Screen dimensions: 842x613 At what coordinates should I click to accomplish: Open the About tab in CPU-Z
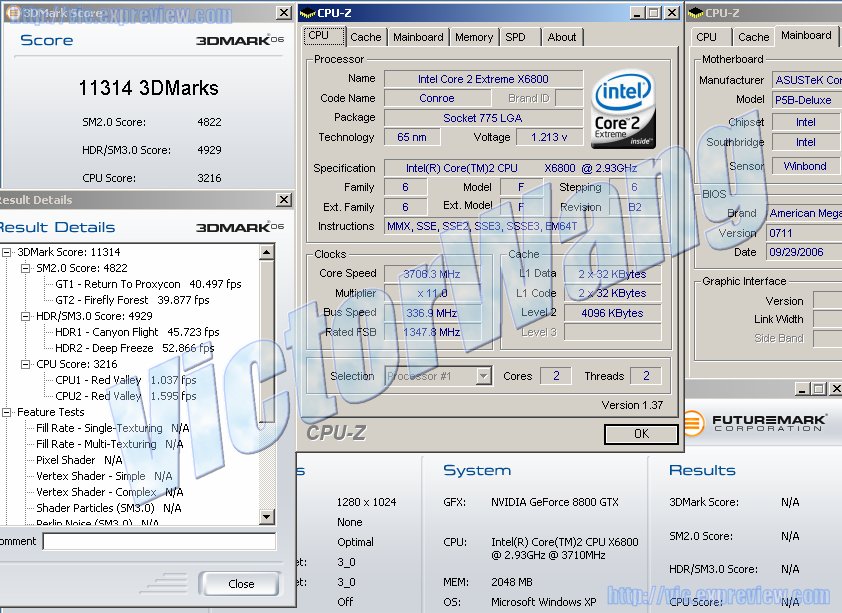point(561,37)
